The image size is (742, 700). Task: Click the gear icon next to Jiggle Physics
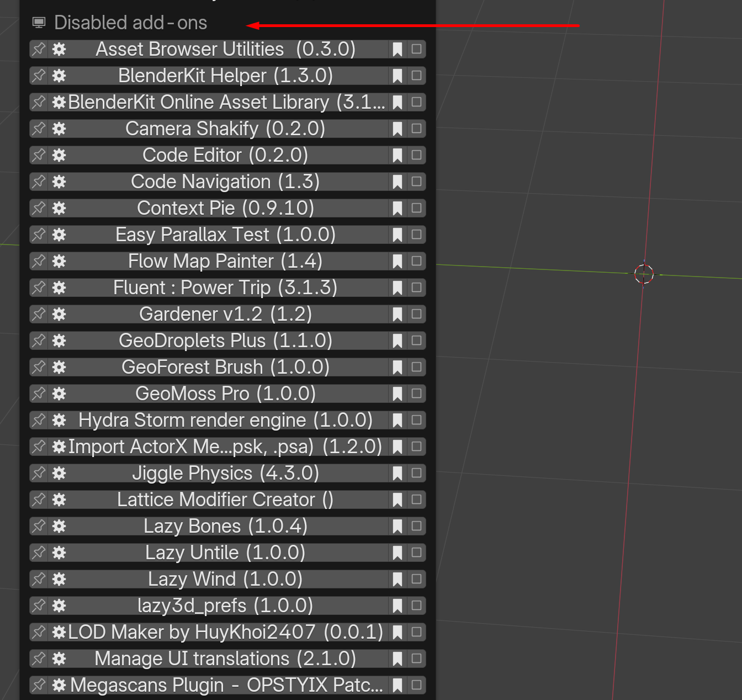pos(59,473)
